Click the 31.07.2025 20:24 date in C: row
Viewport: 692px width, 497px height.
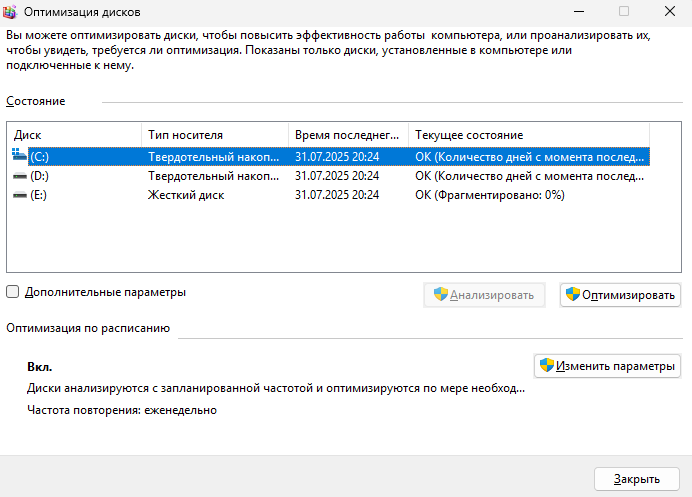(x=337, y=157)
